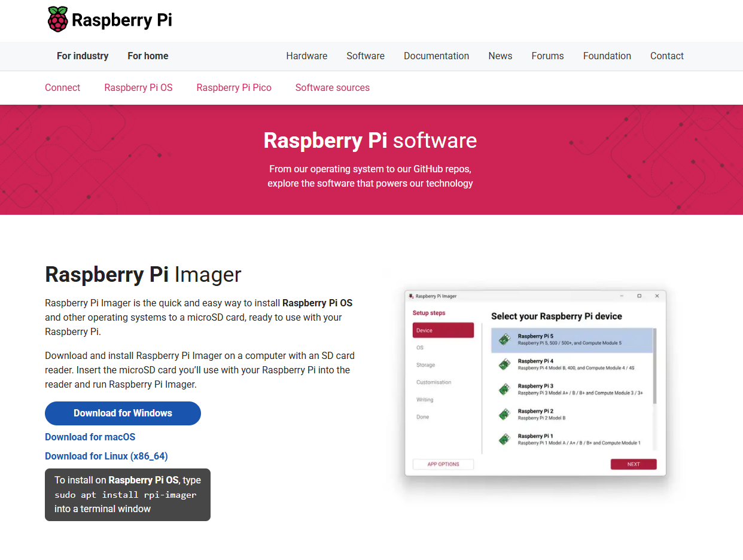Click the Raspberry Pi 1 Model A description text
Image resolution: width=743 pixels, height=560 pixels.
(x=579, y=443)
